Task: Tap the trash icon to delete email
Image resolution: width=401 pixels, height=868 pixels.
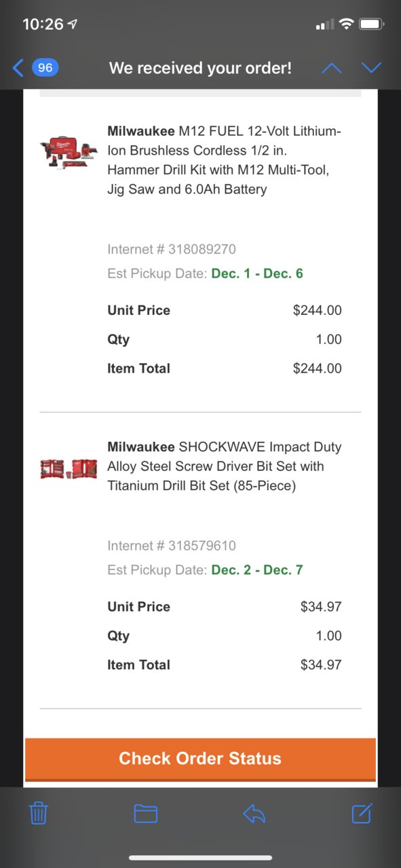Action: (x=39, y=812)
